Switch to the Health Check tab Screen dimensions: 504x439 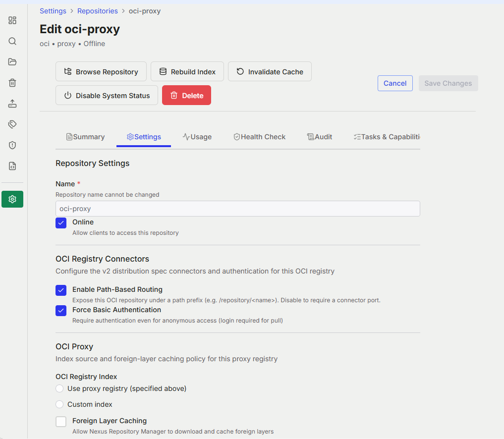(x=259, y=137)
